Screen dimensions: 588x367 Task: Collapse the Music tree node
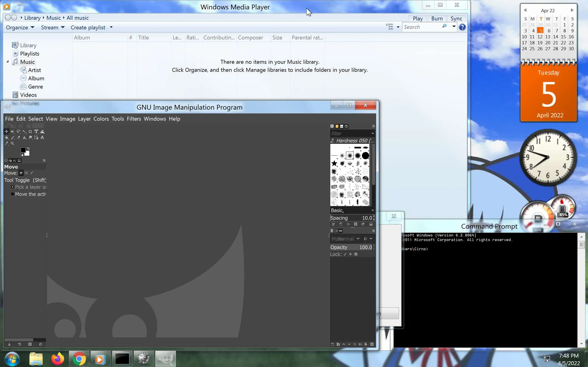(8, 62)
